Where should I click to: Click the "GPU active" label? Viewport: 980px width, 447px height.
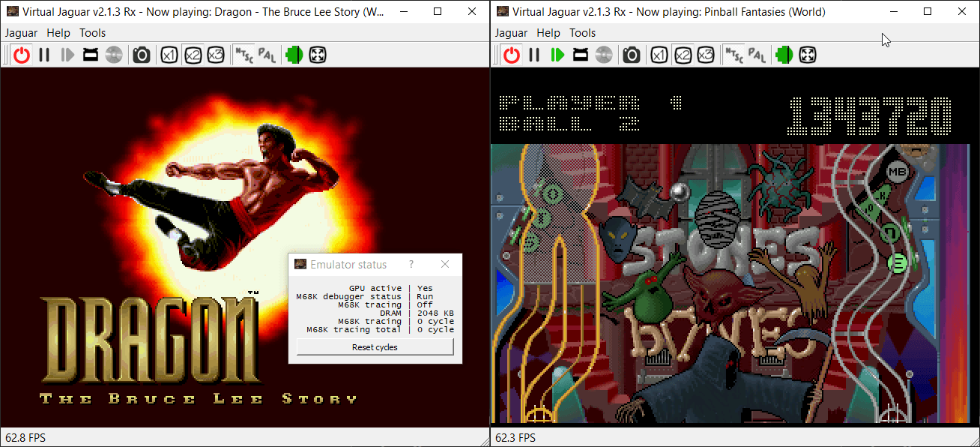click(375, 288)
